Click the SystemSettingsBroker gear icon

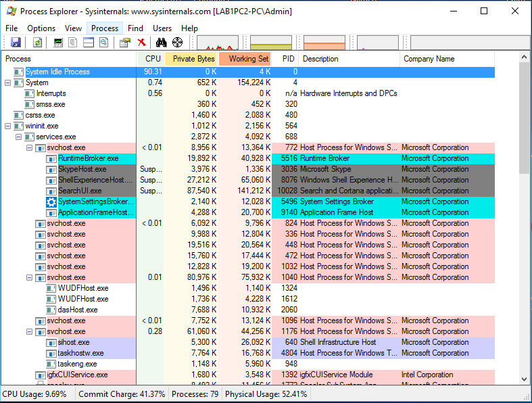click(51, 202)
